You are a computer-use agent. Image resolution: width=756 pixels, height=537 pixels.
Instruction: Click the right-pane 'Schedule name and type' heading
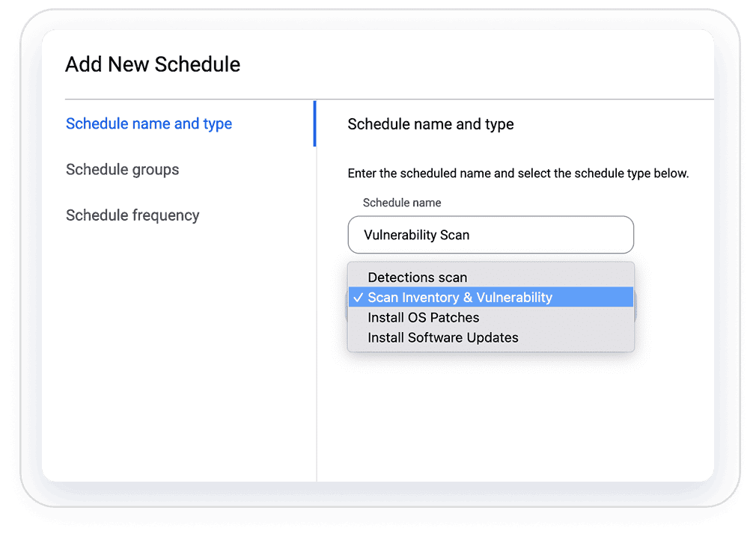[430, 124]
